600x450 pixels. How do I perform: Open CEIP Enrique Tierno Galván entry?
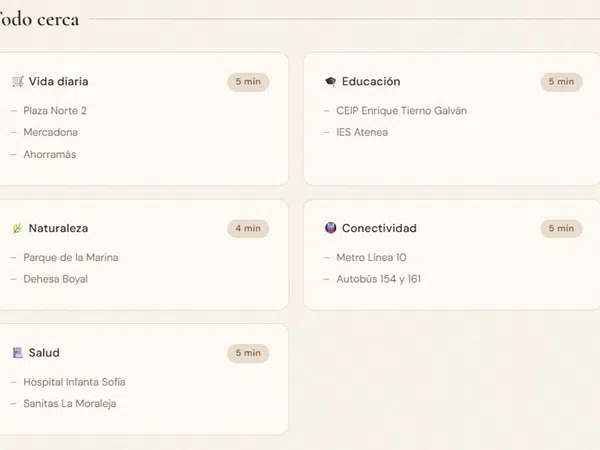click(x=401, y=111)
